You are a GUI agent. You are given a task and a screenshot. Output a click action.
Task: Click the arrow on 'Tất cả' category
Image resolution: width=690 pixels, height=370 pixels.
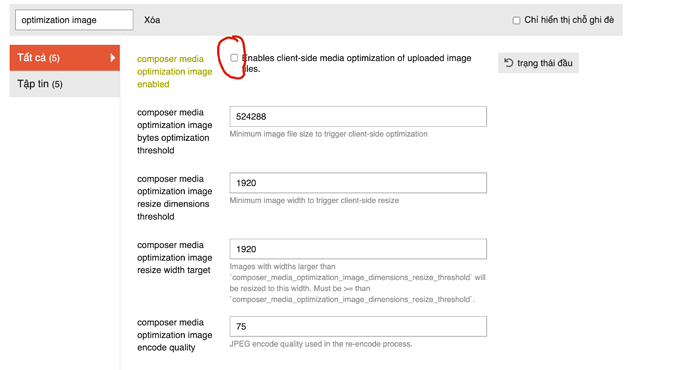113,58
